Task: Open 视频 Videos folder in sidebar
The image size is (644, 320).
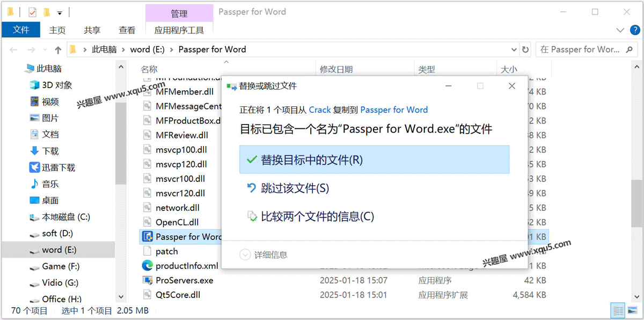Action: click(50, 101)
